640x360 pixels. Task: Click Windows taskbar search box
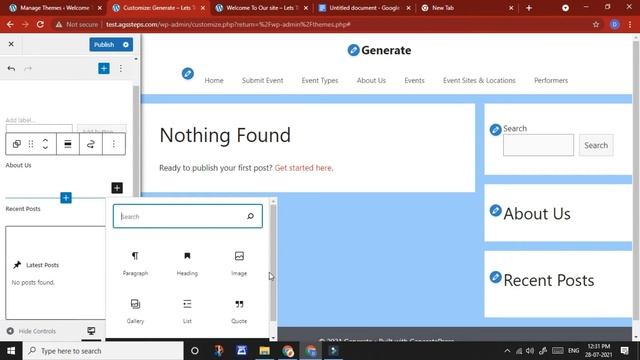tap(103, 351)
